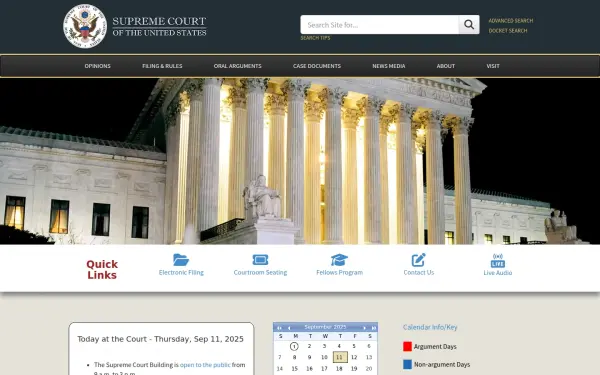
Task: Click the Supreme Court building hero image
Action: [300, 161]
